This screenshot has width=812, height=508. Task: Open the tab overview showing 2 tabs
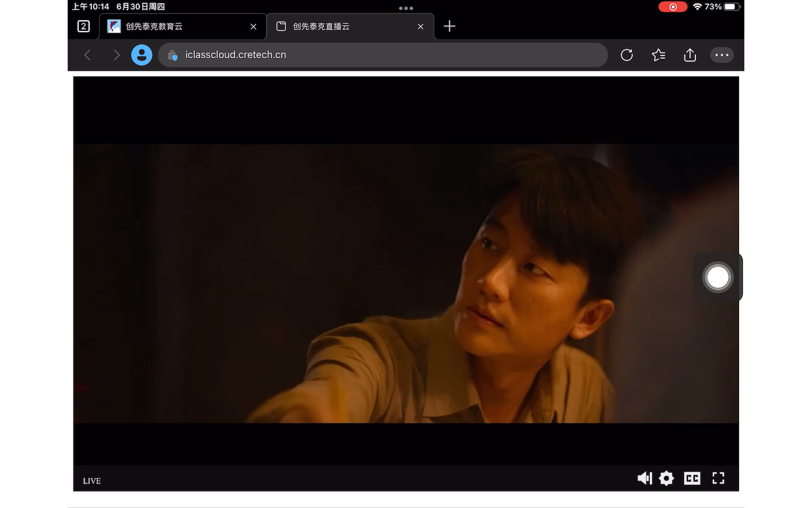[84, 26]
